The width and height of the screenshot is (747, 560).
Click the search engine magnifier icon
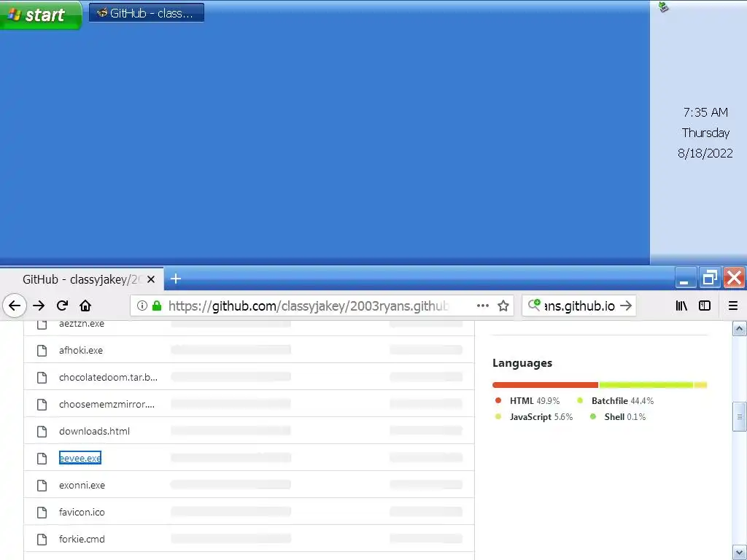pos(534,305)
